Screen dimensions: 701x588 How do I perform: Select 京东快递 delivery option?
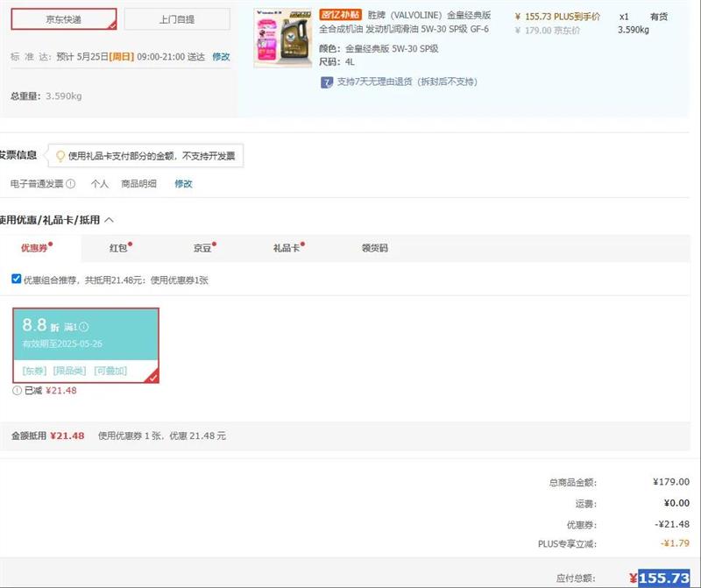(x=64, y=19)
